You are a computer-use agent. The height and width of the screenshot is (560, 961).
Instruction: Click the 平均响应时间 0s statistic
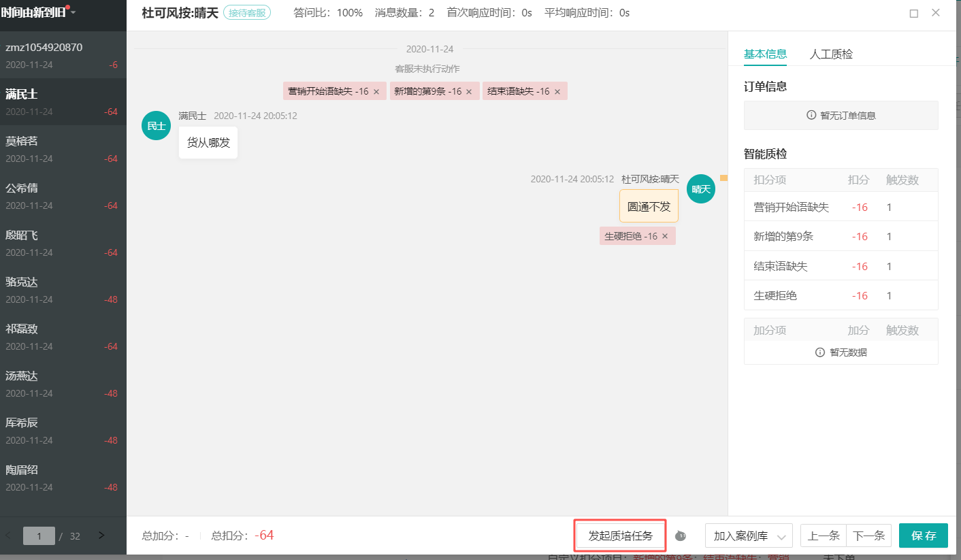[x=587, y=13]
